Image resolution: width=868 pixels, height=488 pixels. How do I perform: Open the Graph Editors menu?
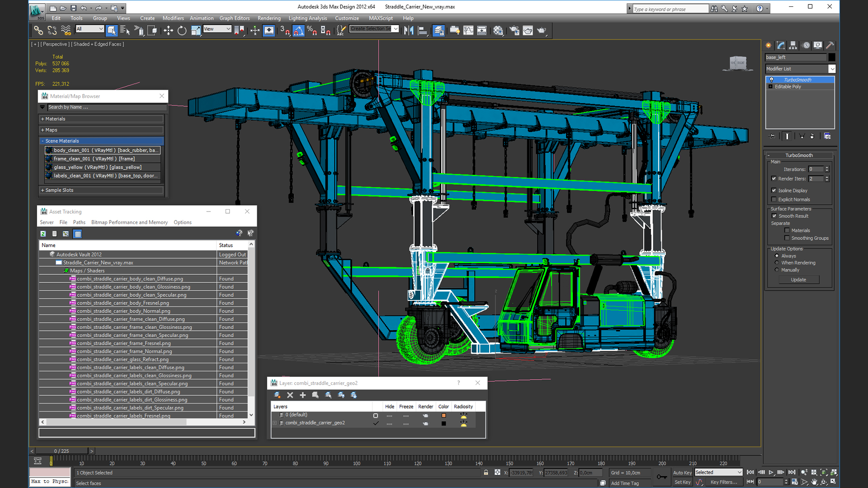pyautogui.click(x=234, y=18)
